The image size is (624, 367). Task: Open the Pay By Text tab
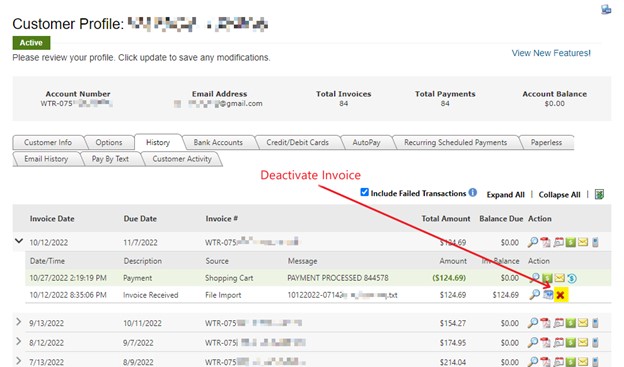click(110, 159)
